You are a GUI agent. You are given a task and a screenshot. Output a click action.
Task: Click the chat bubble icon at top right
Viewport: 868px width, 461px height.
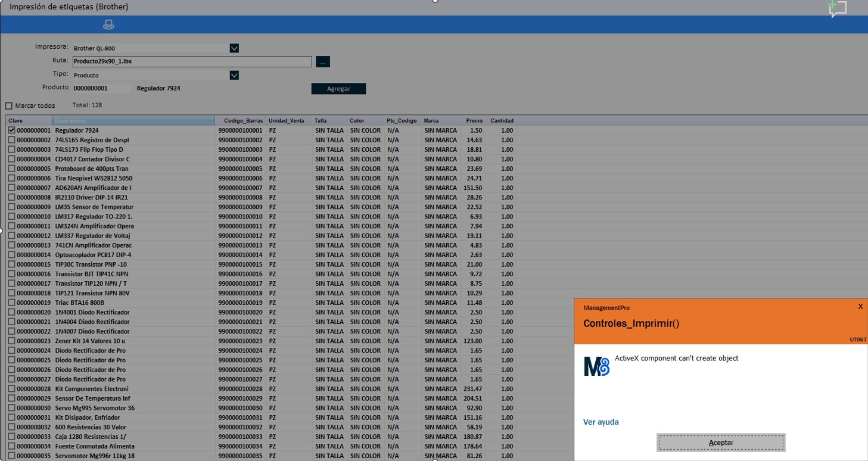pos(837,9)
